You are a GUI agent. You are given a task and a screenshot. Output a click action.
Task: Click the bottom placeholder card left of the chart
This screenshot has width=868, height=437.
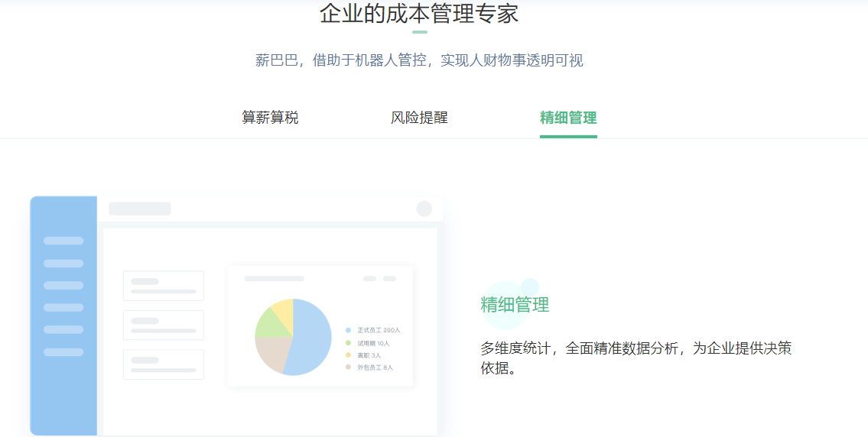pos(164,364)
